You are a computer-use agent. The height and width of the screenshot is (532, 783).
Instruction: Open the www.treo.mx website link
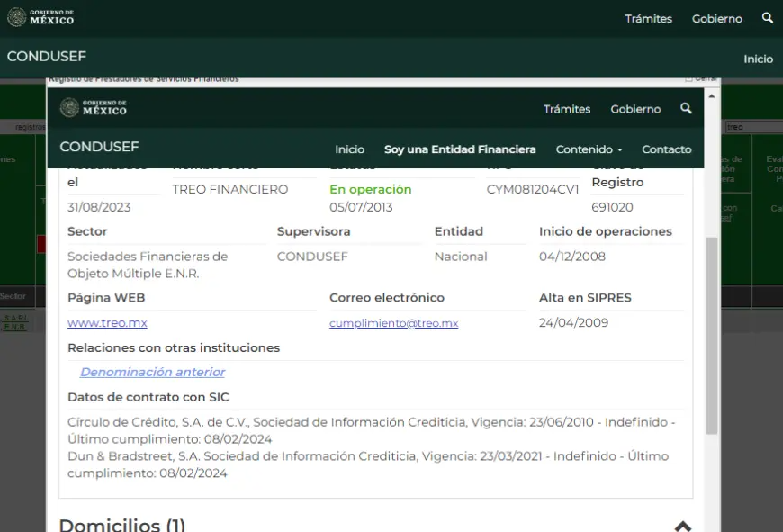point(107,323)
